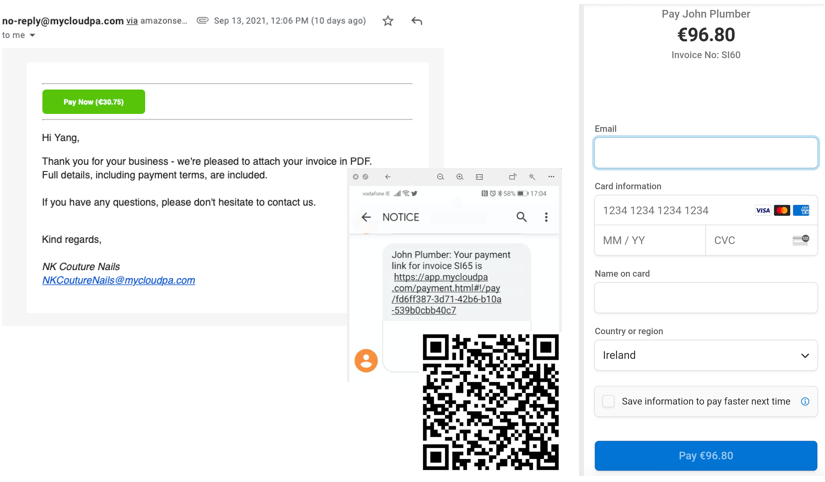
Task: Click the 'NK Couture Nails' signature text
Action: 81,266
